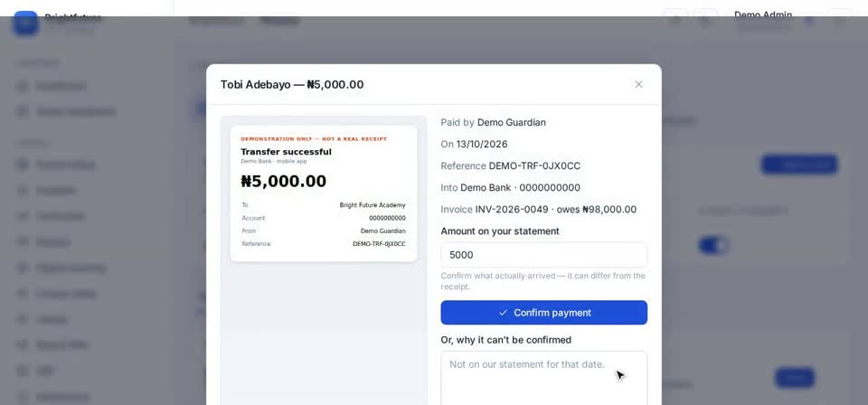Confirm payment with the blue button
The image size is (868, 405).
(543, 313)
